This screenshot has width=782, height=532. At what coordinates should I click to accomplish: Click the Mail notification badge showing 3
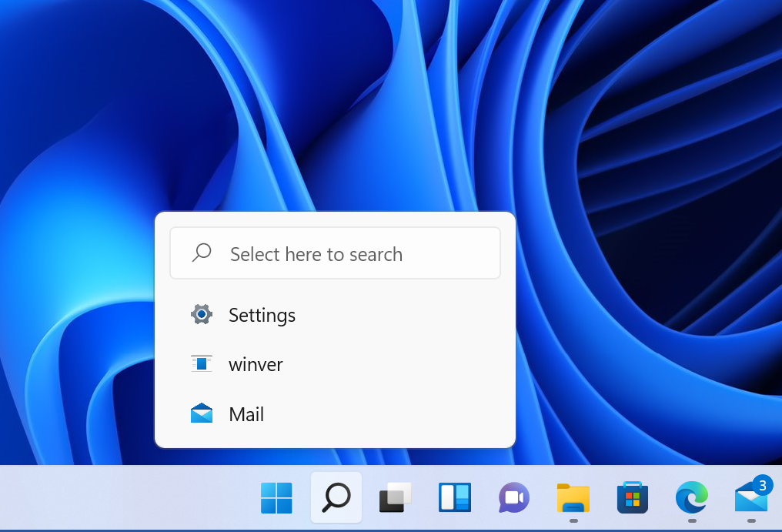coord(761,486)
